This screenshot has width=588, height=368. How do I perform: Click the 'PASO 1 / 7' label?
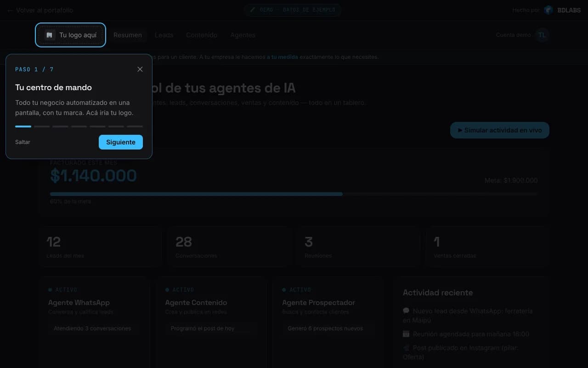tap(34, 69)
